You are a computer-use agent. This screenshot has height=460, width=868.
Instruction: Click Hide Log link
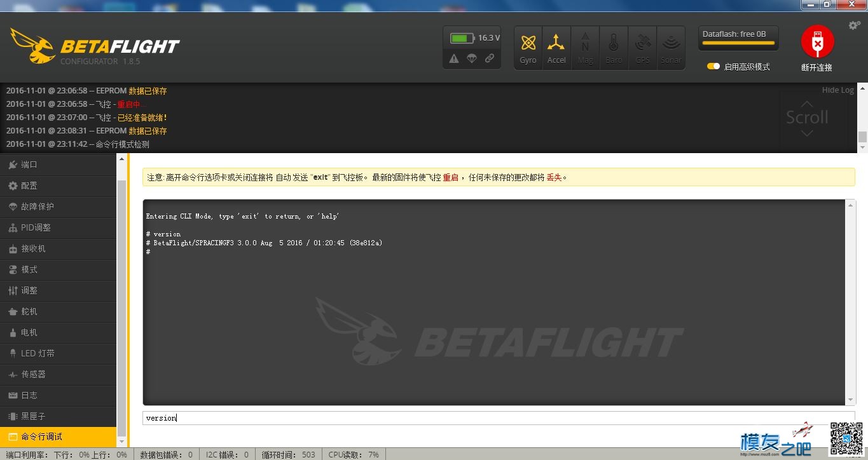[x=837, y=90]
